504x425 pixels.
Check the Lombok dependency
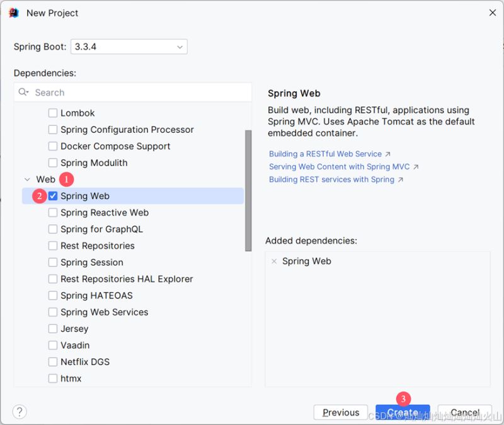[53, 113]
